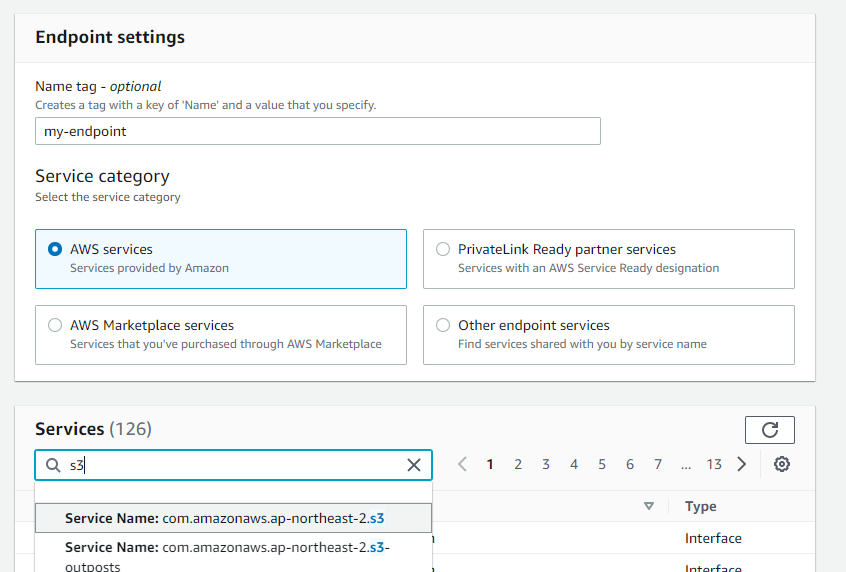The height and width of the screenshot is (572, 846).
Task: Go to page 7 of services
Action: point(658,465)
